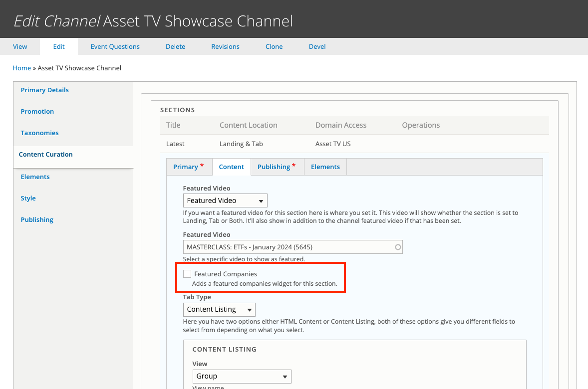Click the Content Location column header
This screenshot has width=588, height=389.
(x=248, y=125)
